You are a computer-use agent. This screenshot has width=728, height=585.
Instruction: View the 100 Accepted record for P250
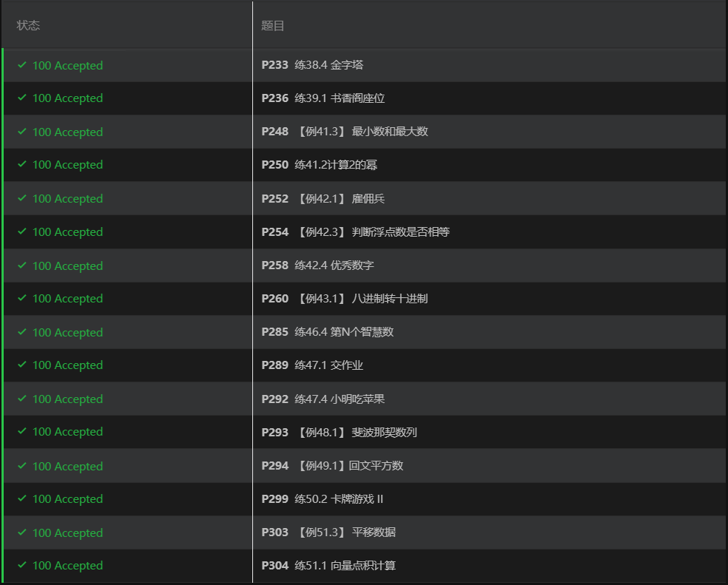(x=67, y=165)
